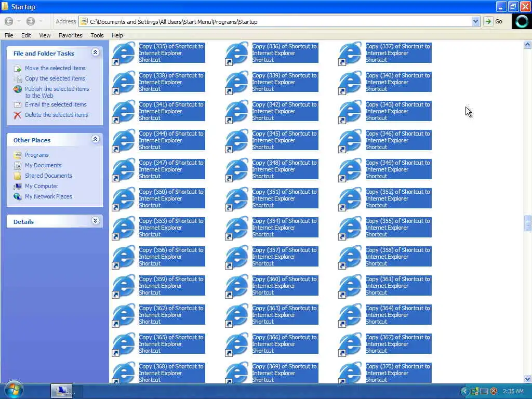
Task: Open the Edit menu
Action: [x=26, y=35]
